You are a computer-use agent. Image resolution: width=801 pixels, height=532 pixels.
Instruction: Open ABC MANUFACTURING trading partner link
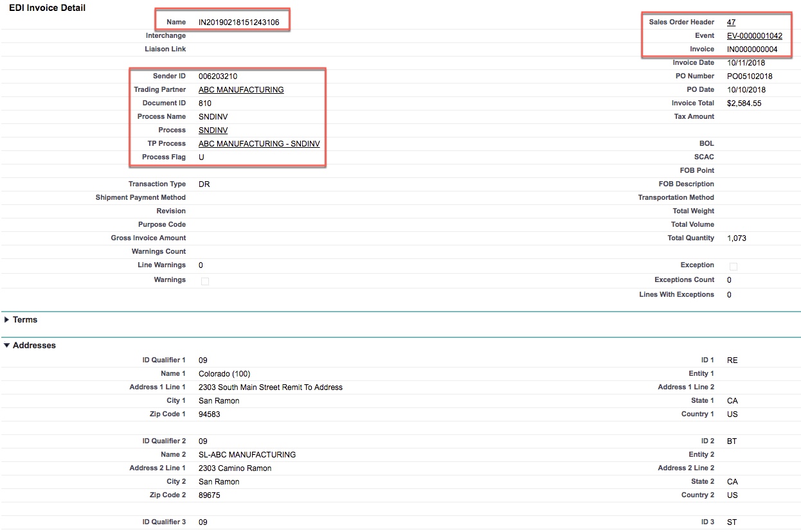pyautogui.click(x=241, y=90)
